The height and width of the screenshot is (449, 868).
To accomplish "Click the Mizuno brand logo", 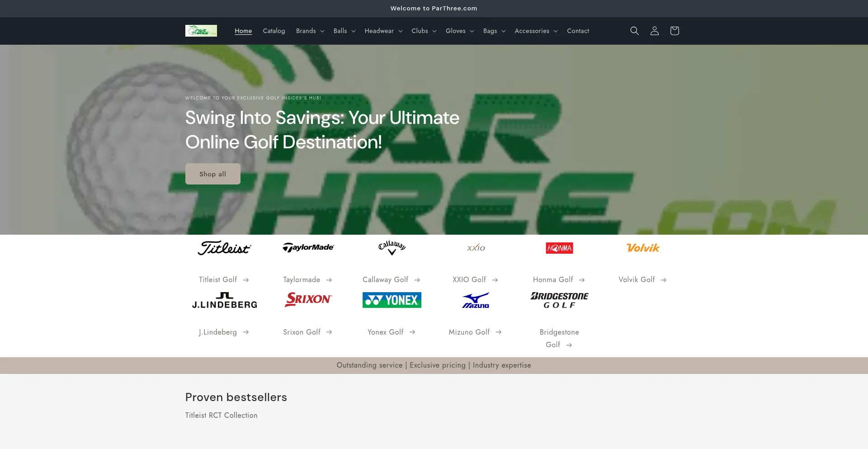I will (476, 300).
